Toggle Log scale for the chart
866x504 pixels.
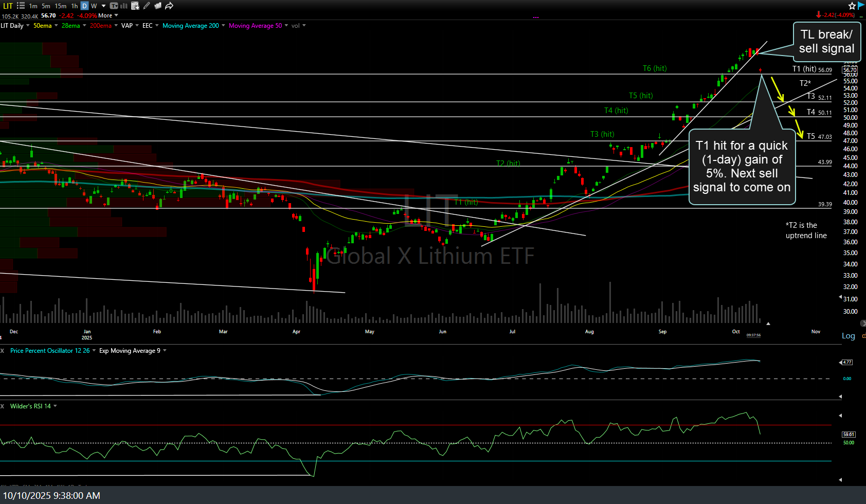pos(848,336)
